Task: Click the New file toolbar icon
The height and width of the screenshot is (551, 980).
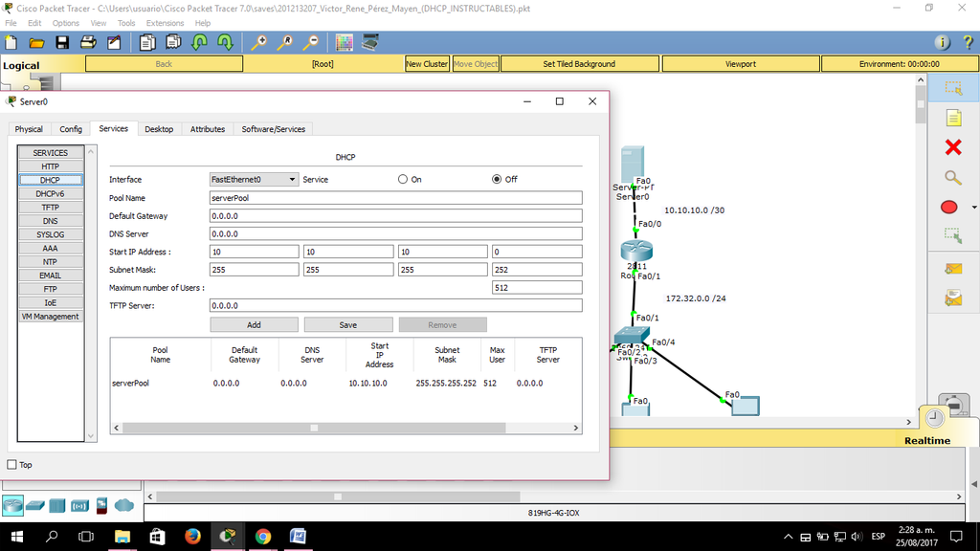Action: click(11, 42)
